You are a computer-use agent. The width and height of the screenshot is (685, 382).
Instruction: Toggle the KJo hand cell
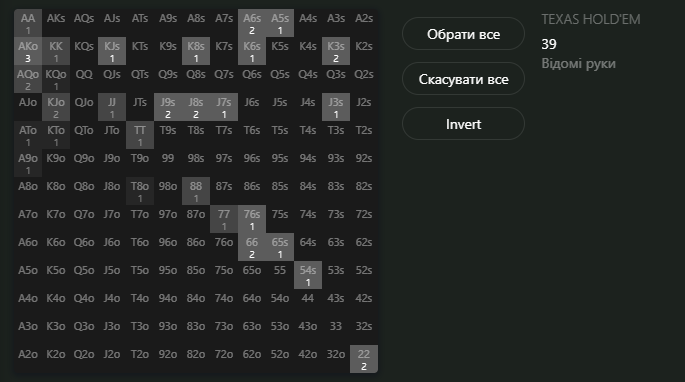tap(56, 107)
